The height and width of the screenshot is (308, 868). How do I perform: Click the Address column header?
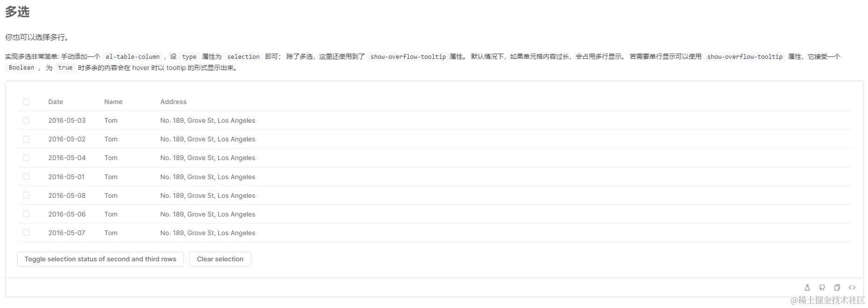173,102
